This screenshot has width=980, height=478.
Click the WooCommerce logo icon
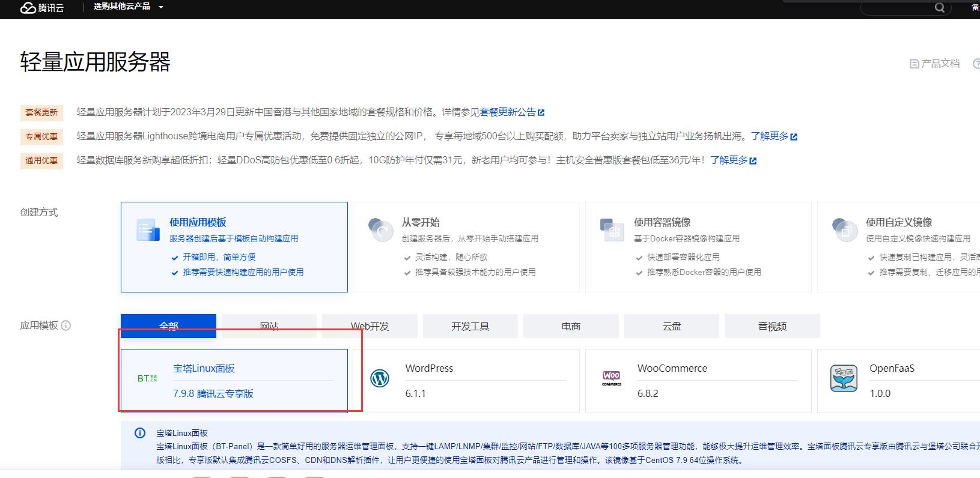pyautogui.click(x=612, y=378)
